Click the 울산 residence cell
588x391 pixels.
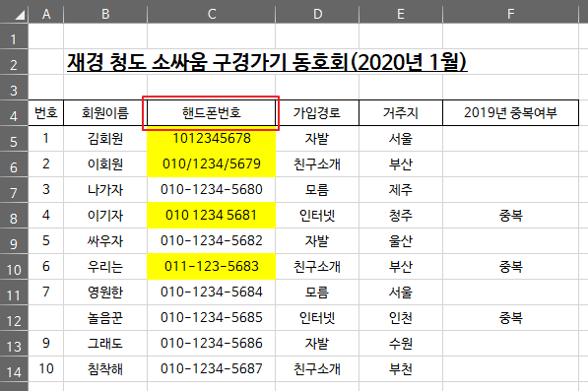point(401,240)
